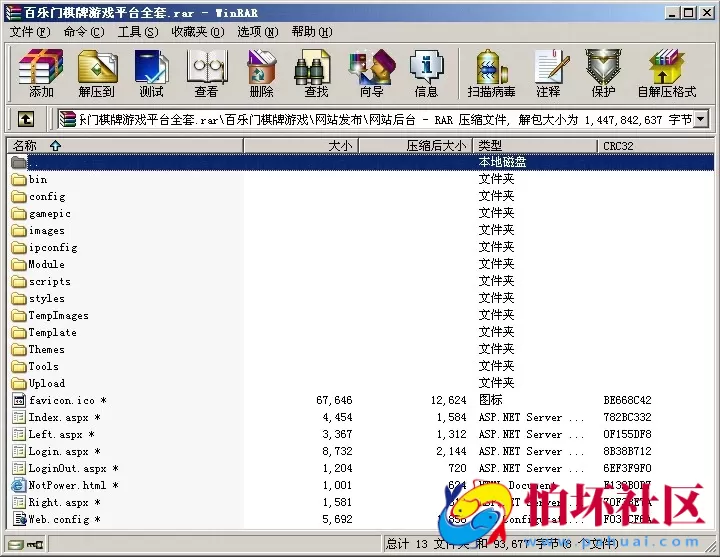Click the Index.aspx file icon
This screenshot has height=557, width=720.
coord(19,417)
